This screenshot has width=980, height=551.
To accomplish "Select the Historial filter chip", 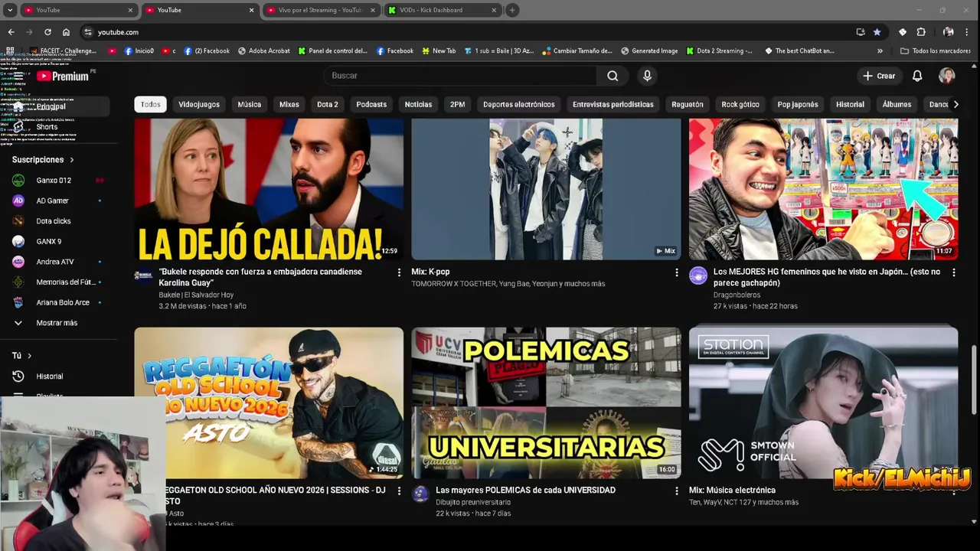I will coord(850,104).
